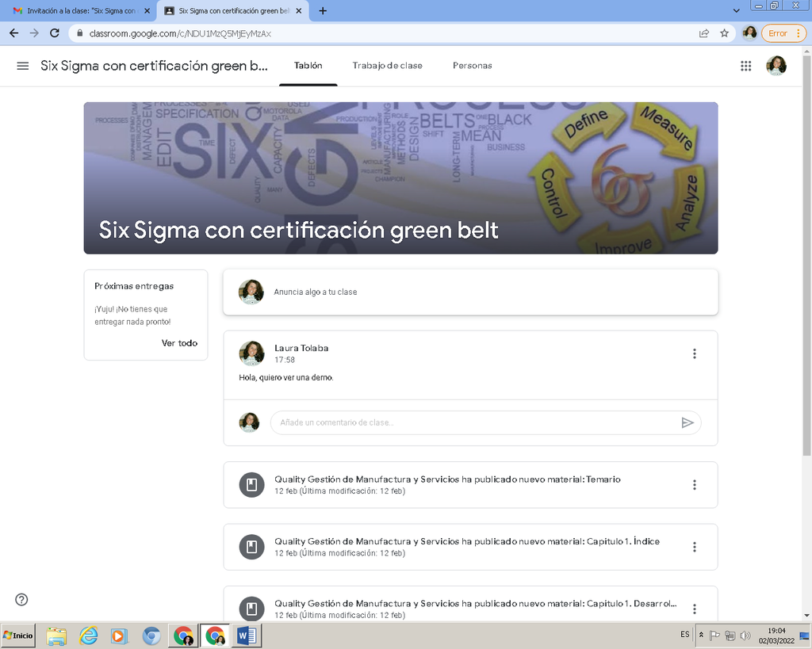
Task: Click the ES language indicator in the taskbar
Action: (685, 635)
